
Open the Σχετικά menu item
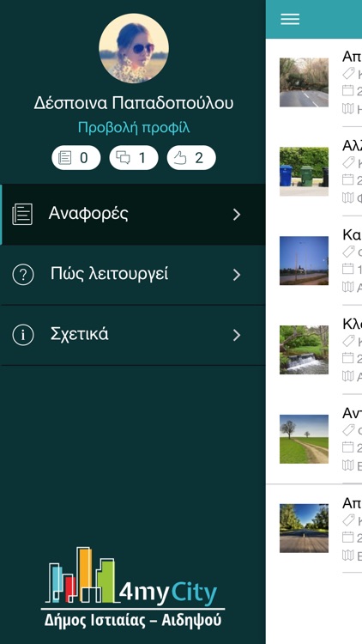coord(133,335)
